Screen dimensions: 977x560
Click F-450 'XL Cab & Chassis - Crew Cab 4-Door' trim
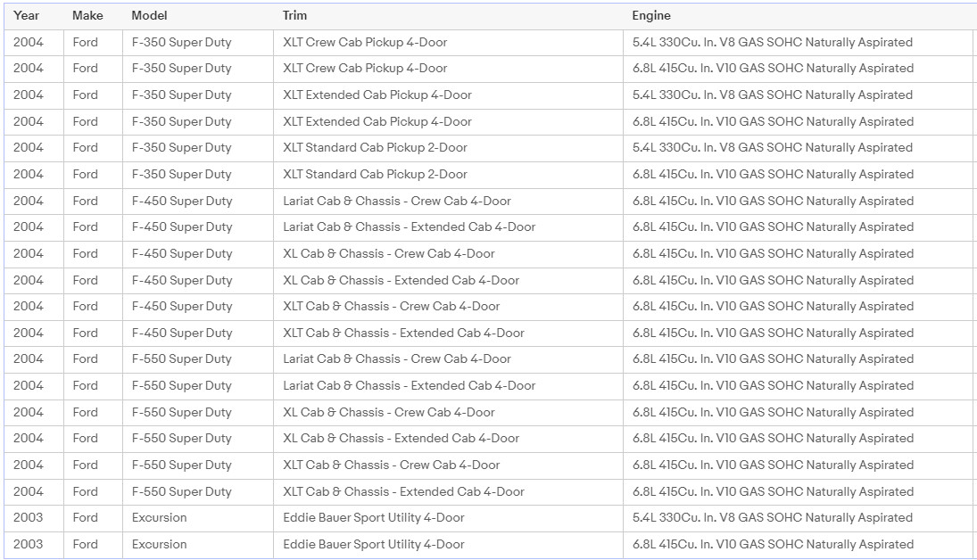(x=389, y=253)
